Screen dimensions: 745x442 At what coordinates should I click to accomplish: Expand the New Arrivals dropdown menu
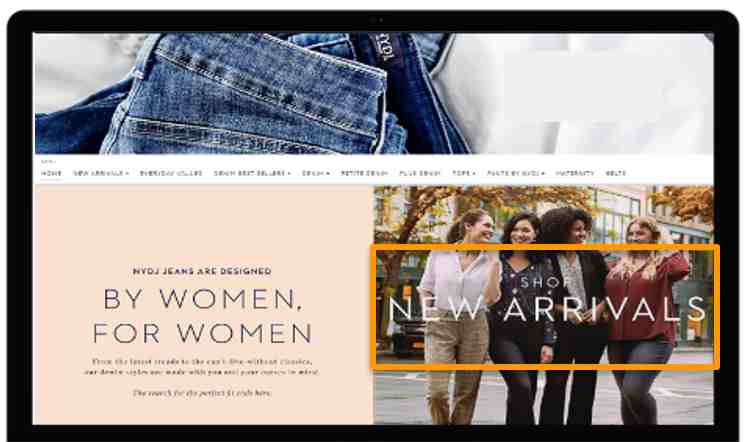(101, 173)
